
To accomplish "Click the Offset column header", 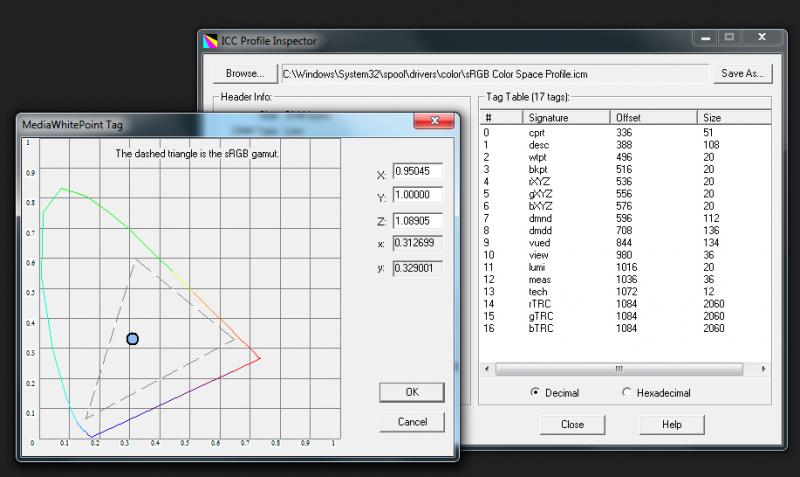I will 654,118.
